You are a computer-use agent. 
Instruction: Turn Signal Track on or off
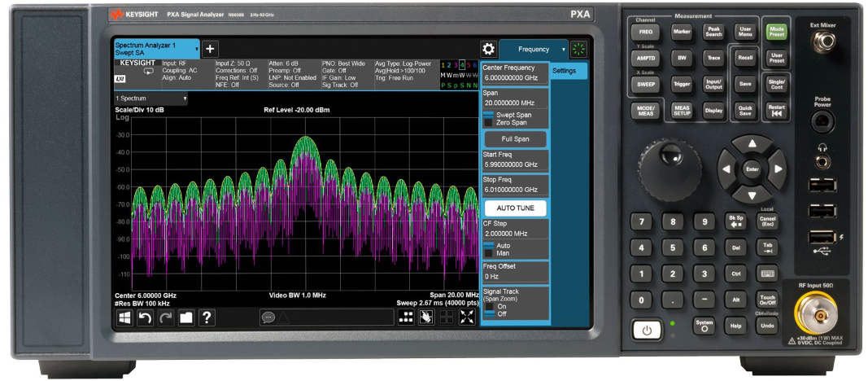coord(489,310)
